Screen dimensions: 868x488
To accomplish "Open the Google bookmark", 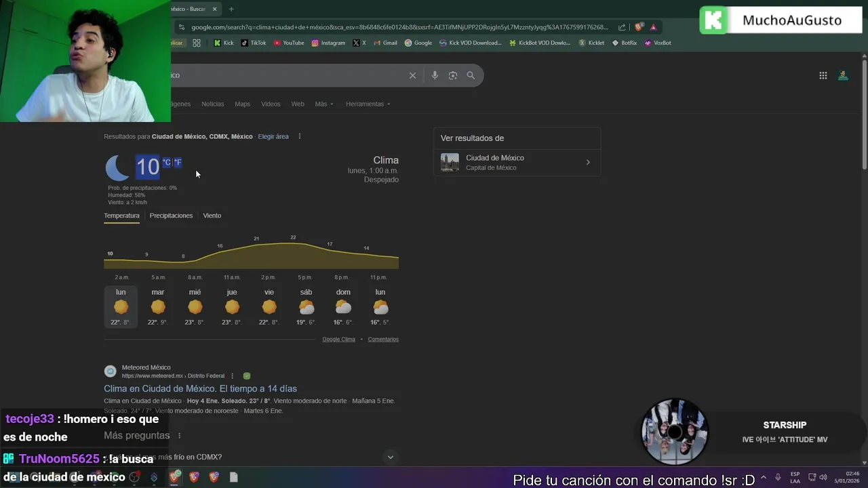I will 418,43.
